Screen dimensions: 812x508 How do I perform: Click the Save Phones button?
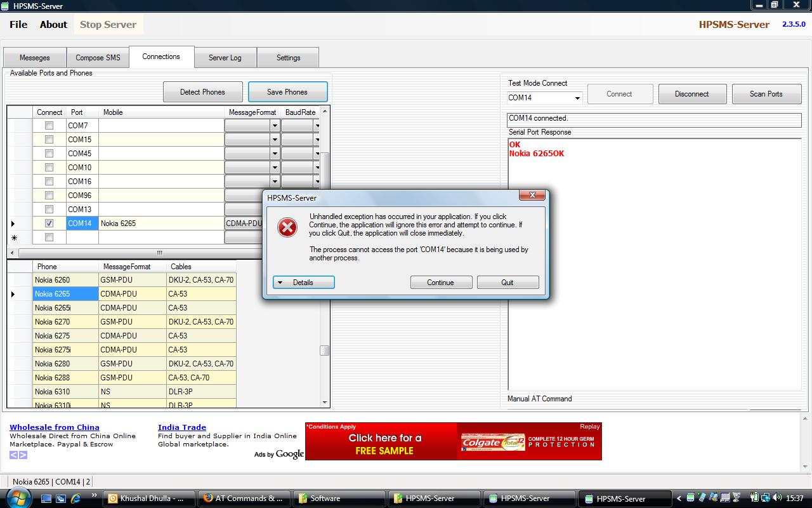click(287, 92)
